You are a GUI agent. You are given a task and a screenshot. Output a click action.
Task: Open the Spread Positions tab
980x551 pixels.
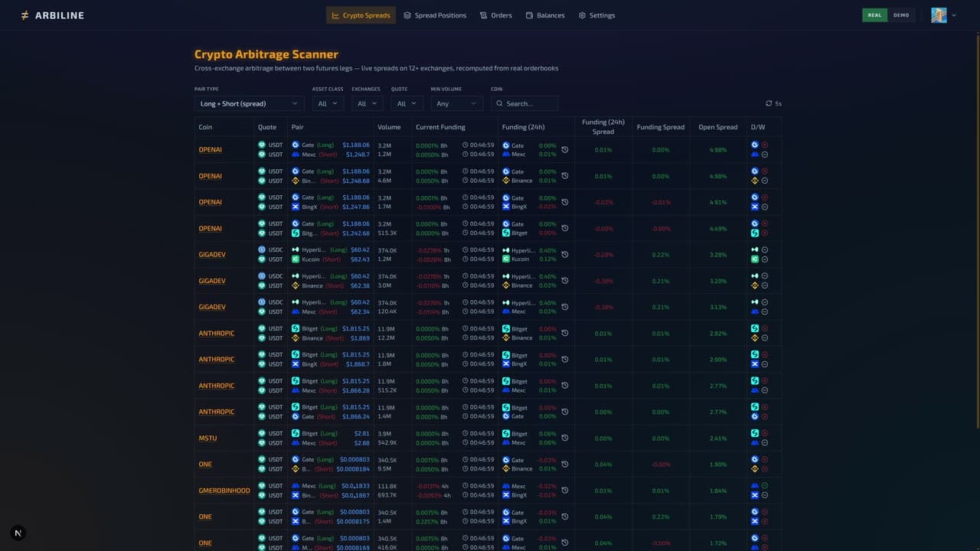[435, 15]
